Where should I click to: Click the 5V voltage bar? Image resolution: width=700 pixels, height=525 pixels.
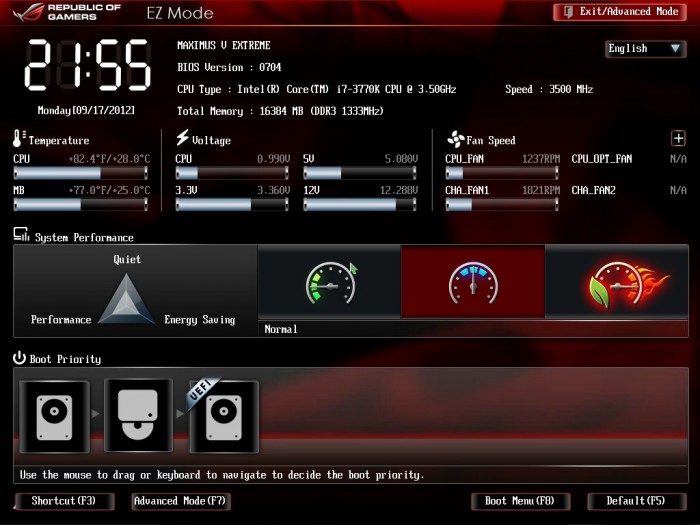click(x=360, y=173)
